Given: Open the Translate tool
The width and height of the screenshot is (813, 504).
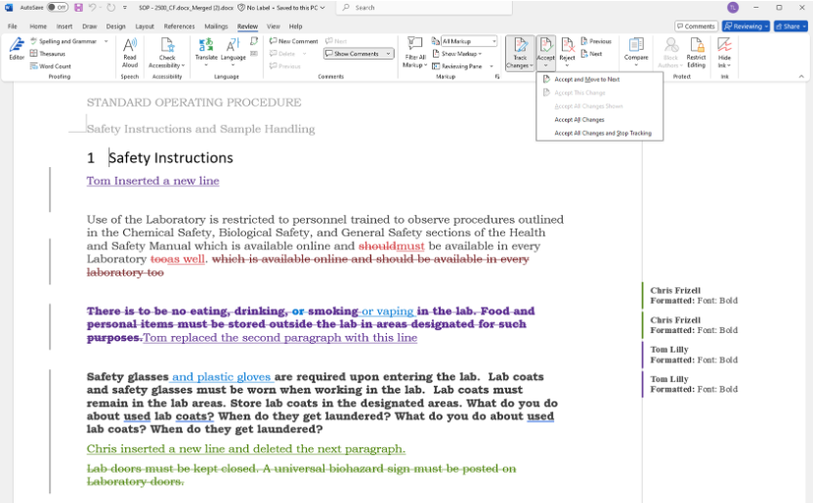Looking at the screenshot, I should 206,50.
